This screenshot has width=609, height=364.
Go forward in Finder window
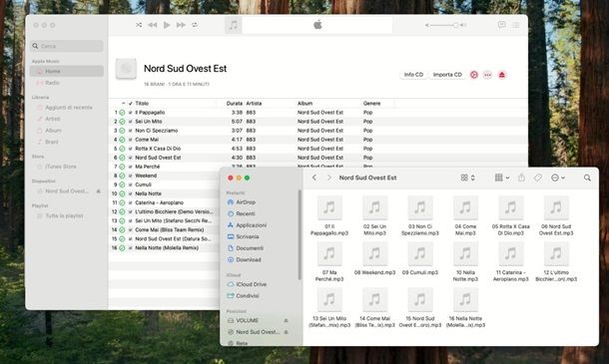tap(329, 178)
